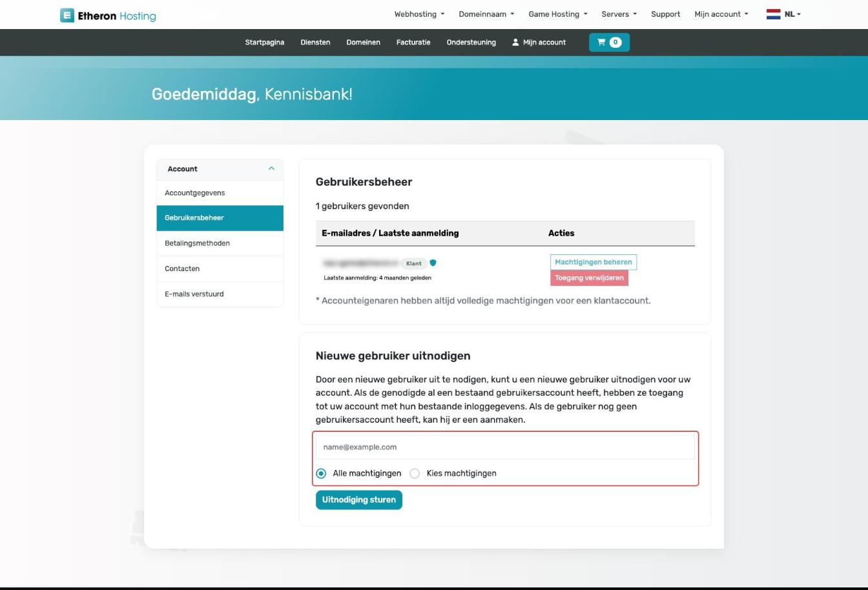Click the shield icon beside Klant badge
Image resolution: width=868 pixels, height=590 pixels.
(x=433, y=263)
